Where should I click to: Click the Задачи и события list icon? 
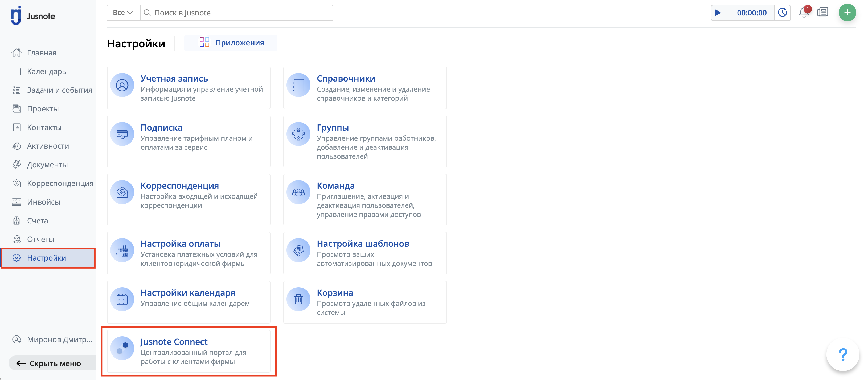[x=17, y=90]
